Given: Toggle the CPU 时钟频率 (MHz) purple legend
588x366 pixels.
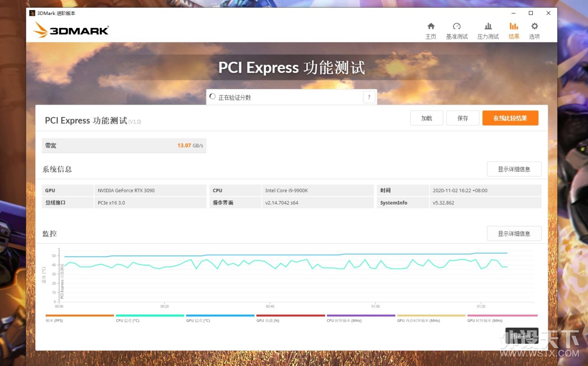Looking at the screenshot, I should coord(361,318).
